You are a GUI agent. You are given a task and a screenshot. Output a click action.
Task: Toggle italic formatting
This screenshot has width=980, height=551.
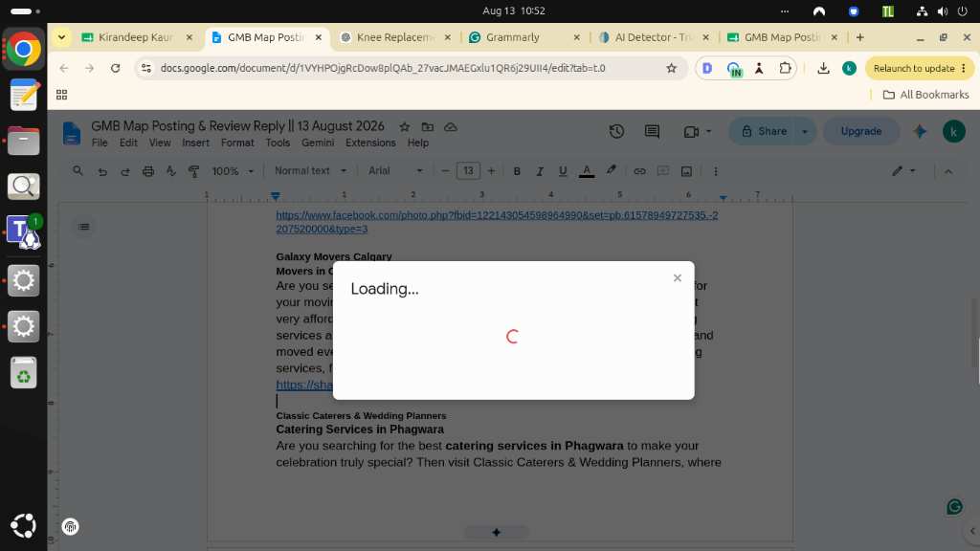[540, 171]
